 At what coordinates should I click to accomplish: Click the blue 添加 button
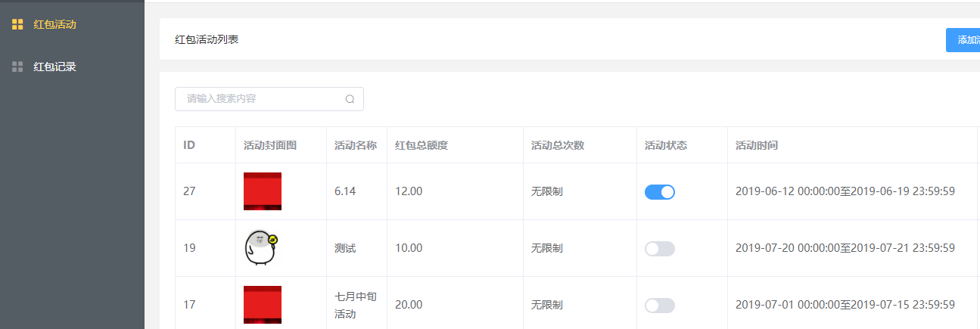pos(963,40)
